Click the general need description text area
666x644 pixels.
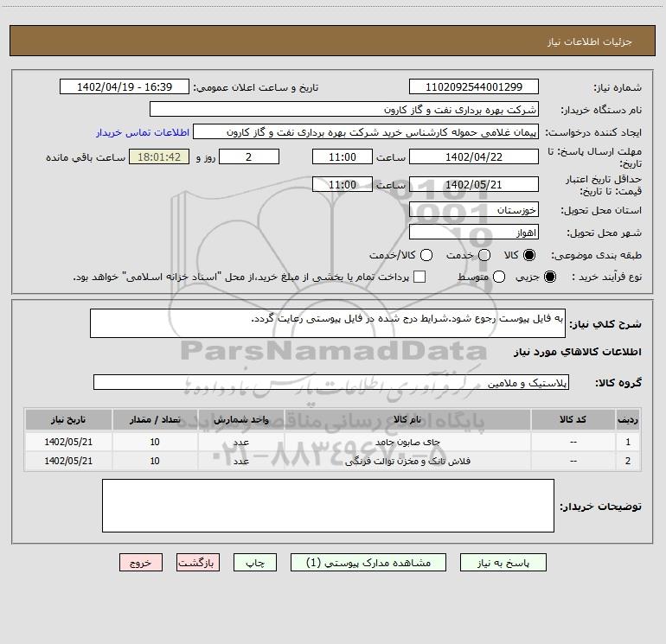tap(328, 323)
